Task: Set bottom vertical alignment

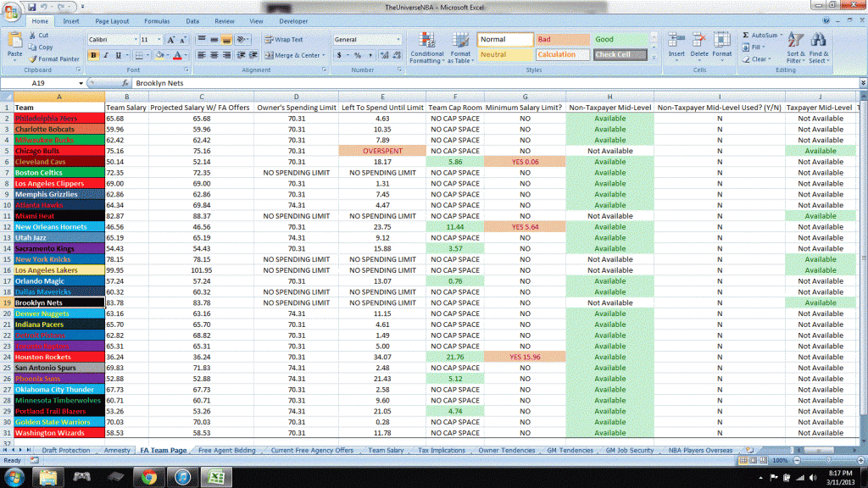Action: click(x=226, y=40)
